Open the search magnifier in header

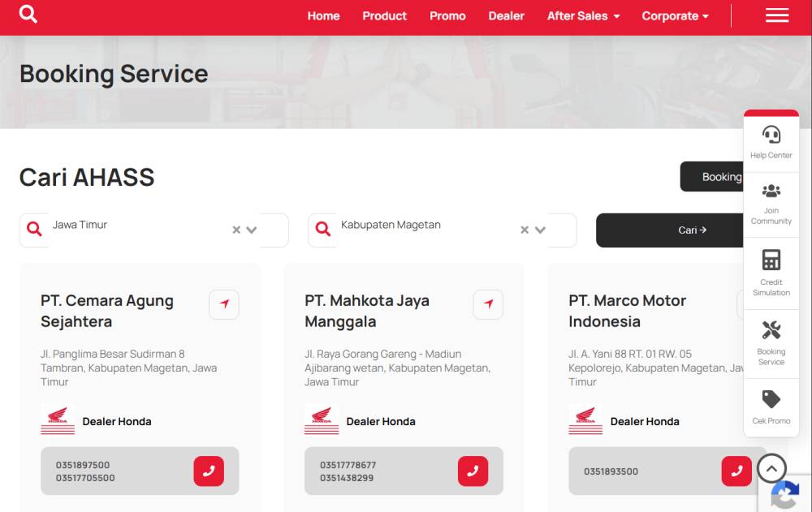point(28,14)
